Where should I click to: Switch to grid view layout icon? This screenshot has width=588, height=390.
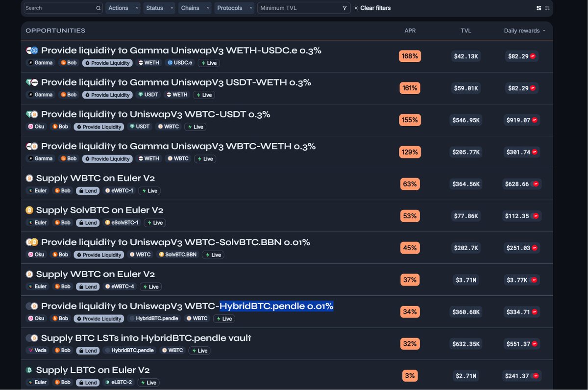tap(539, 8)
